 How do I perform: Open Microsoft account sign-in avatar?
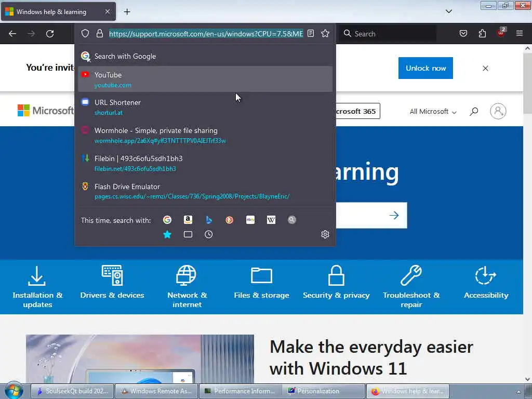coord(498,111)
